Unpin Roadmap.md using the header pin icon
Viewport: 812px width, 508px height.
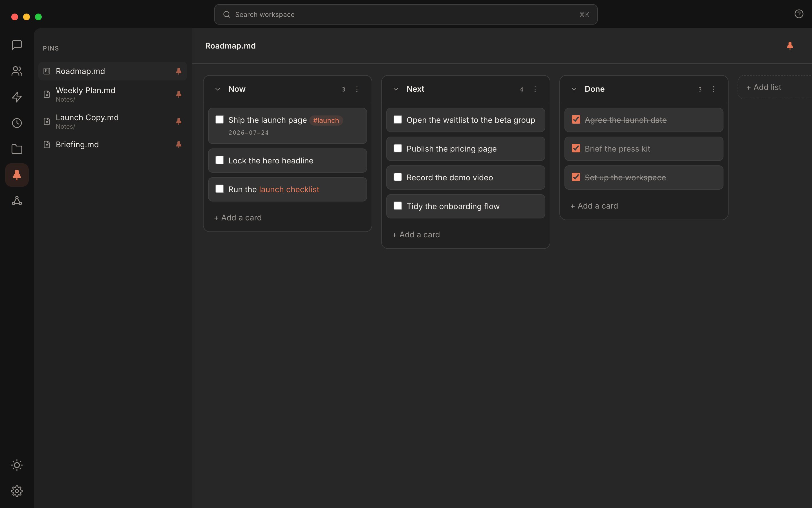790,46
